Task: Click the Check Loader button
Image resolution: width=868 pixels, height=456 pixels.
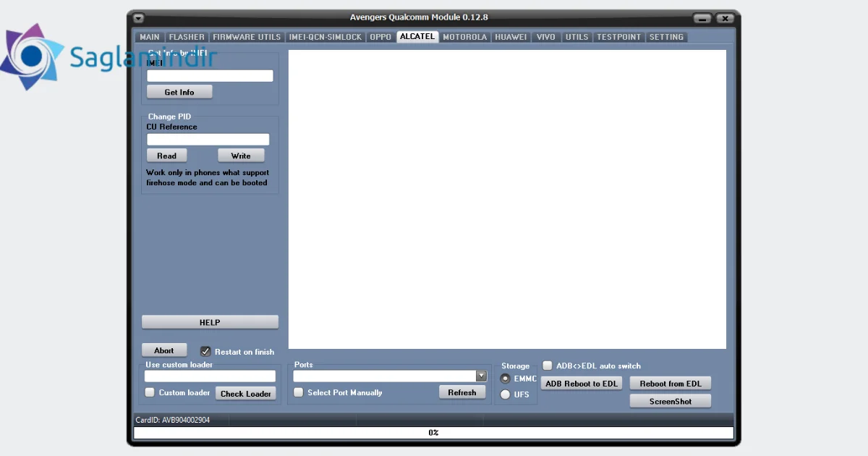Action: [246, 394]
